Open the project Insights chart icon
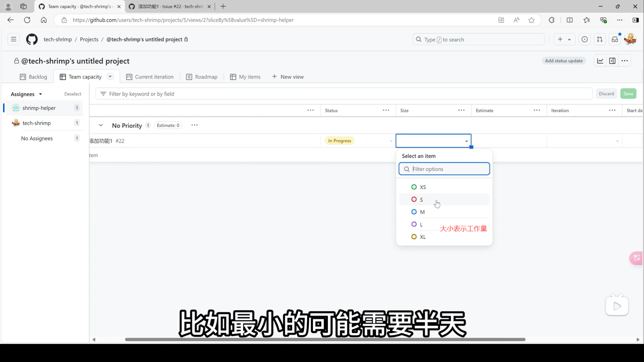The width and height of the screenshot is (644, 362). click(600, 61)
